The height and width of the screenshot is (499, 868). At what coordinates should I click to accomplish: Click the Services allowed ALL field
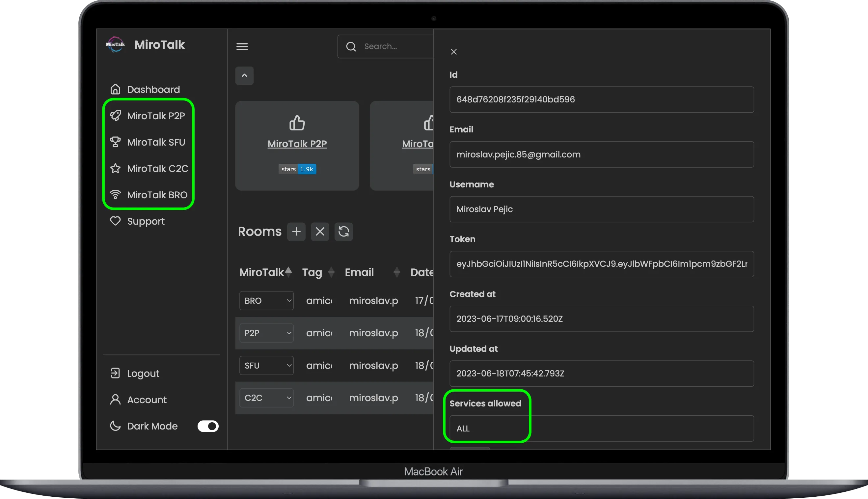pos(602,429)
